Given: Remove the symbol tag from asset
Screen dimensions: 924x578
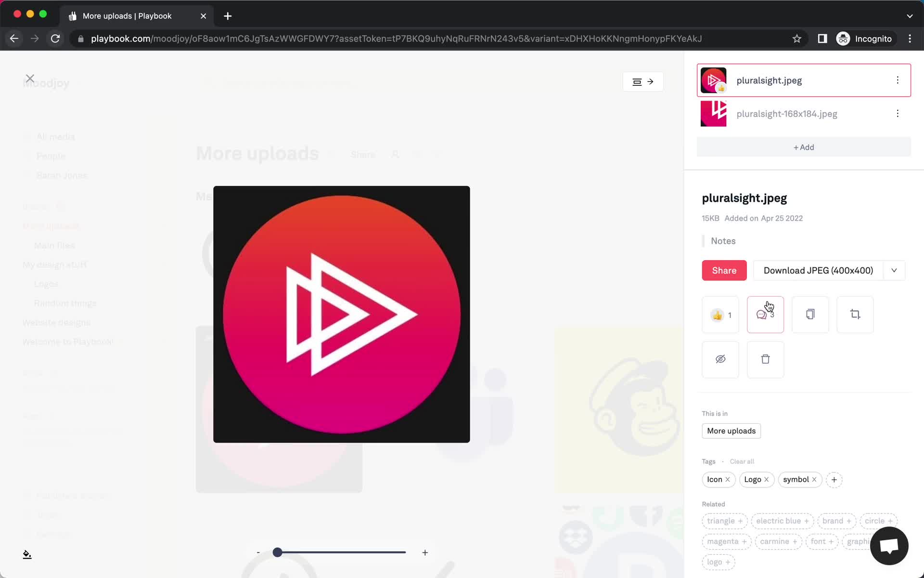Looking at the screenshot, I should coord(814,479).
